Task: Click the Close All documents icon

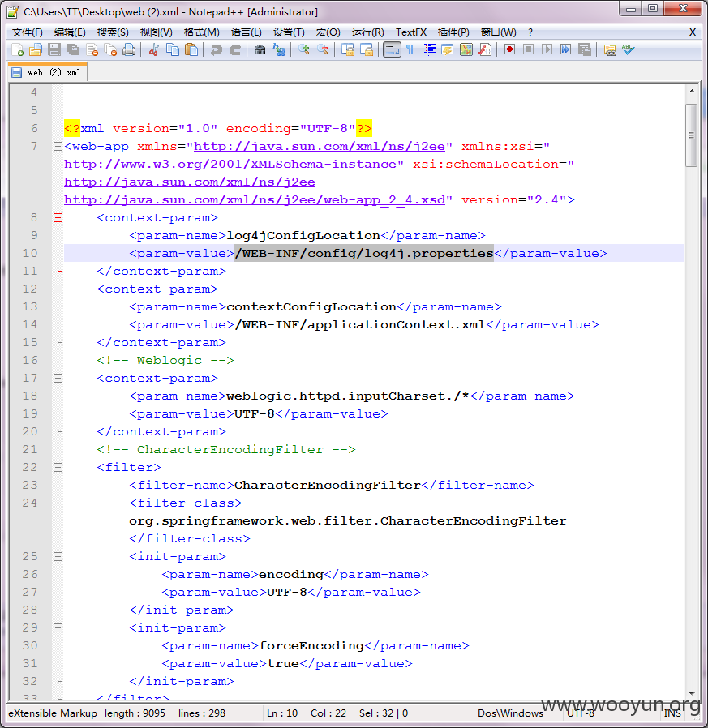Action: [x=110, y=49]
